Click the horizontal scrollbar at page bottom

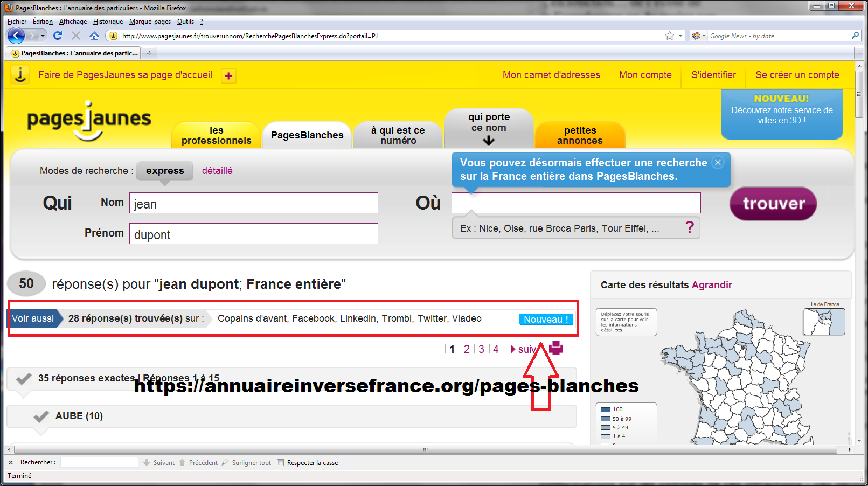click(x=425, y=449)
